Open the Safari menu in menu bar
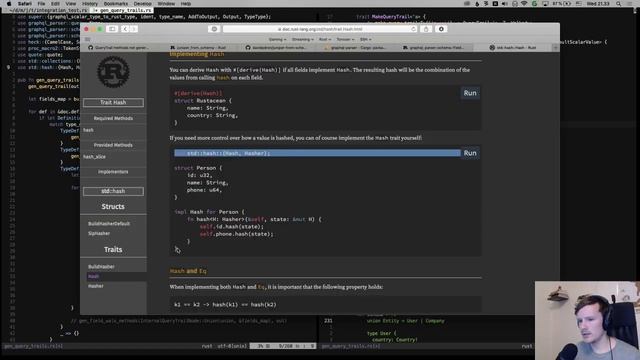The width and height of the screenshot is (640, 360). coord(24,4)
